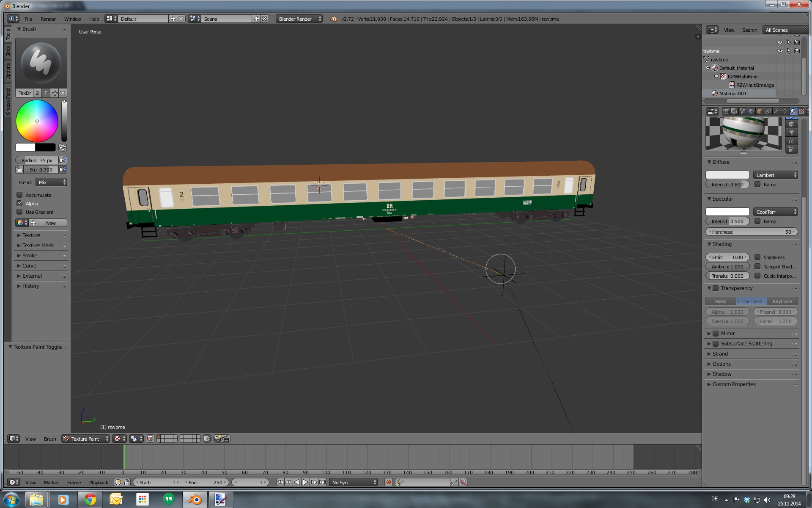
Task: Click the OpenGL render animation clapper icon
Action: coord(226,439)
